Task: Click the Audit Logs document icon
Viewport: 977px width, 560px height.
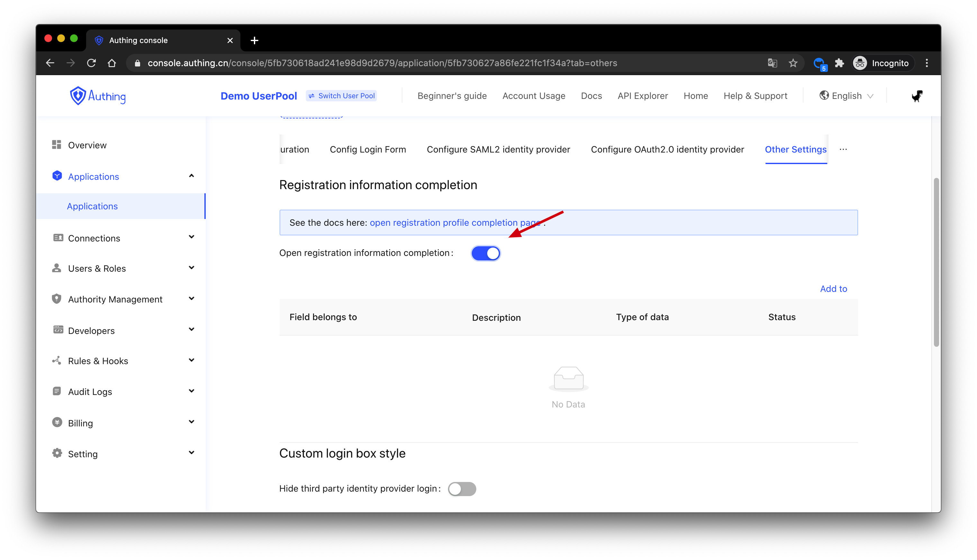Action: coord(57,391)
